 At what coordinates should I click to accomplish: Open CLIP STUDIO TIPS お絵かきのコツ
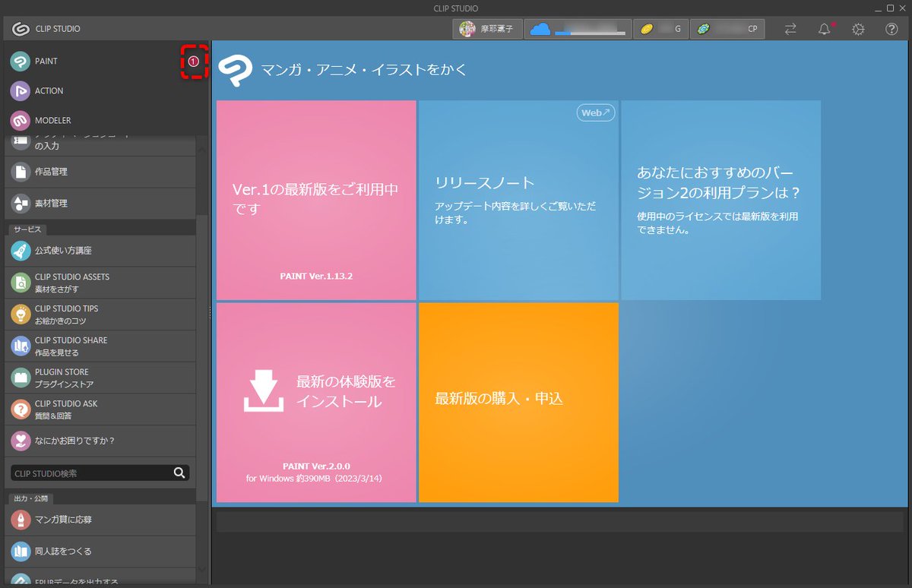click(x=100, y=315)
